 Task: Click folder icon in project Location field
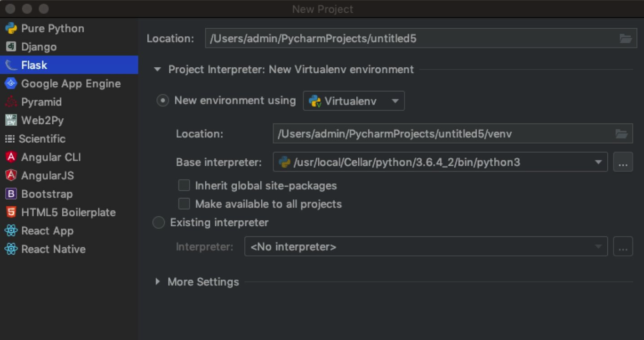point(625,39)
